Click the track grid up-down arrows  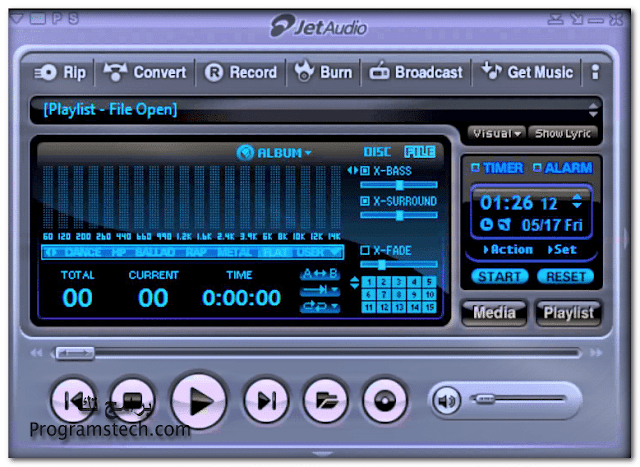pos(355,282)
